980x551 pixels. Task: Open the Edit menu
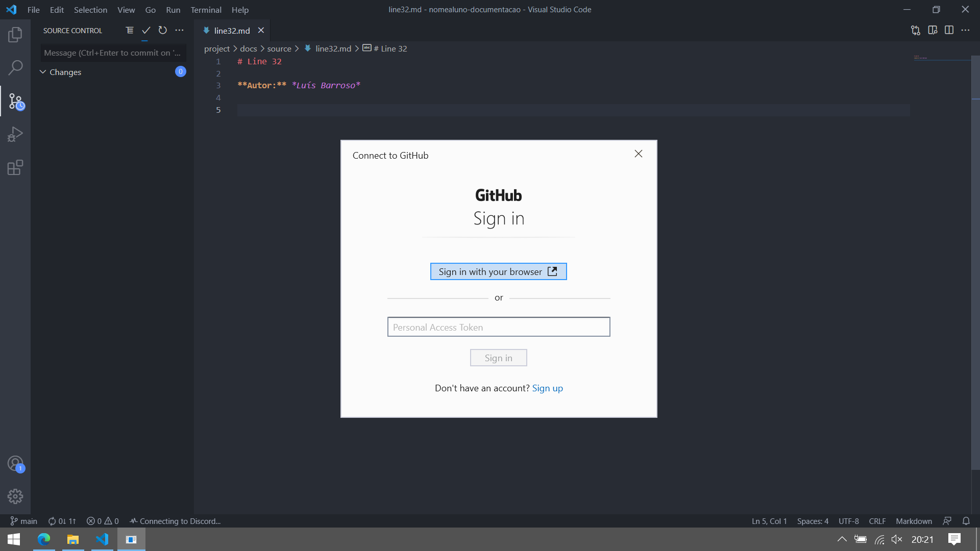click(x=57, y=10)
